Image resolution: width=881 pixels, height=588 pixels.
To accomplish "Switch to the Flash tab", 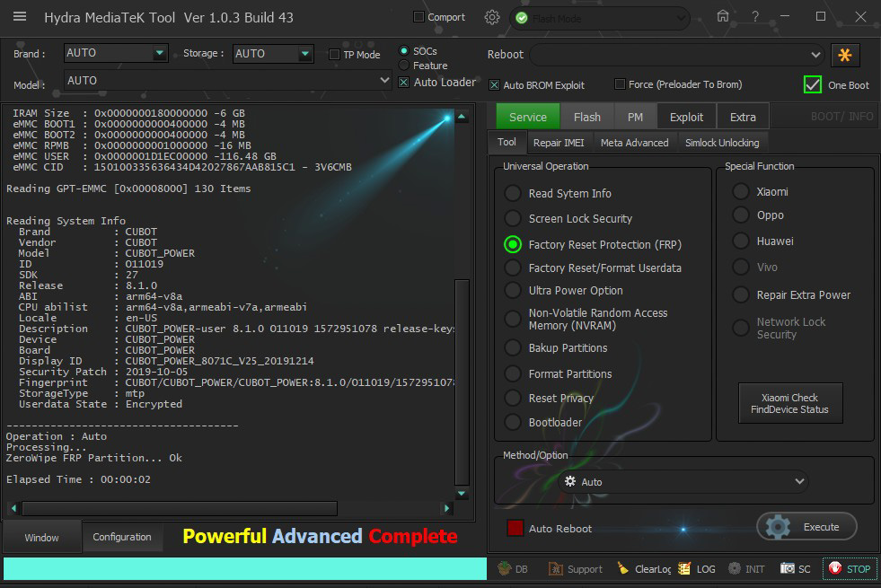I will [586, 117].
